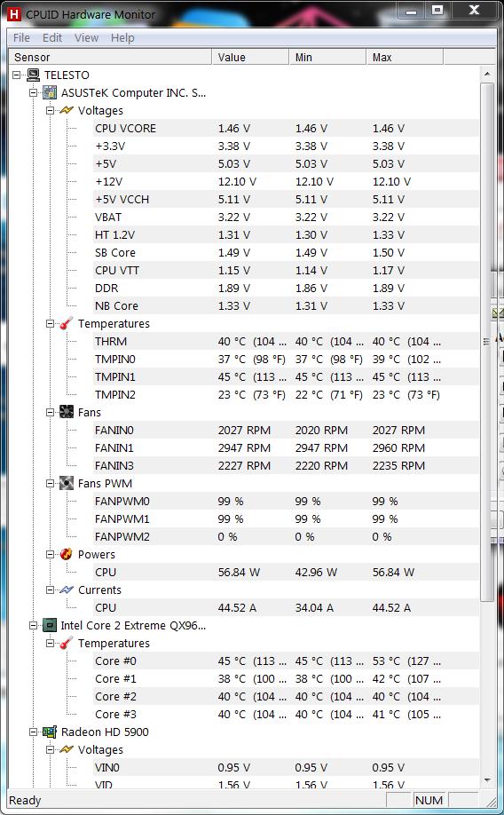
Task: Click the Max column header
Action: tap(405, 57)
